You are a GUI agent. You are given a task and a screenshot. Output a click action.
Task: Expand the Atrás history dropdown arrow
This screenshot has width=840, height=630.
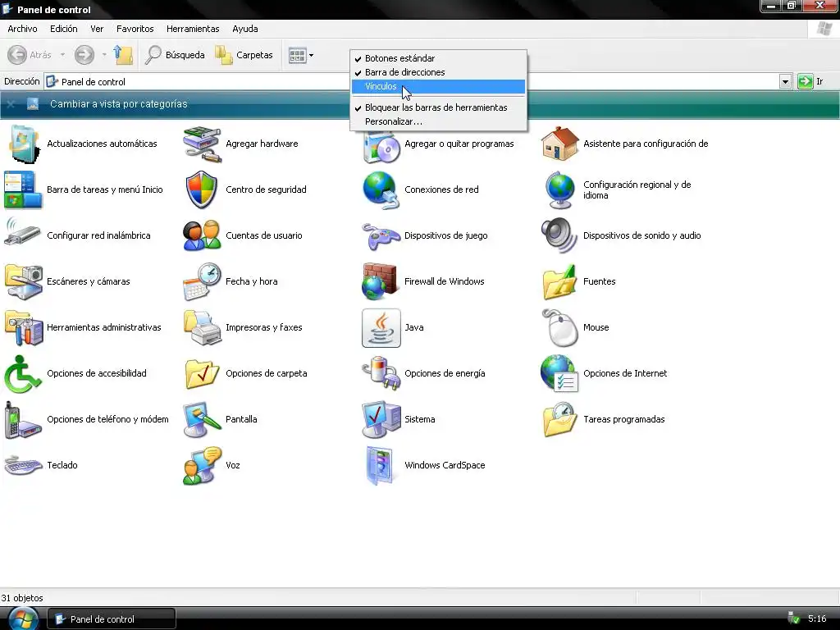click(x=62, y=55)
